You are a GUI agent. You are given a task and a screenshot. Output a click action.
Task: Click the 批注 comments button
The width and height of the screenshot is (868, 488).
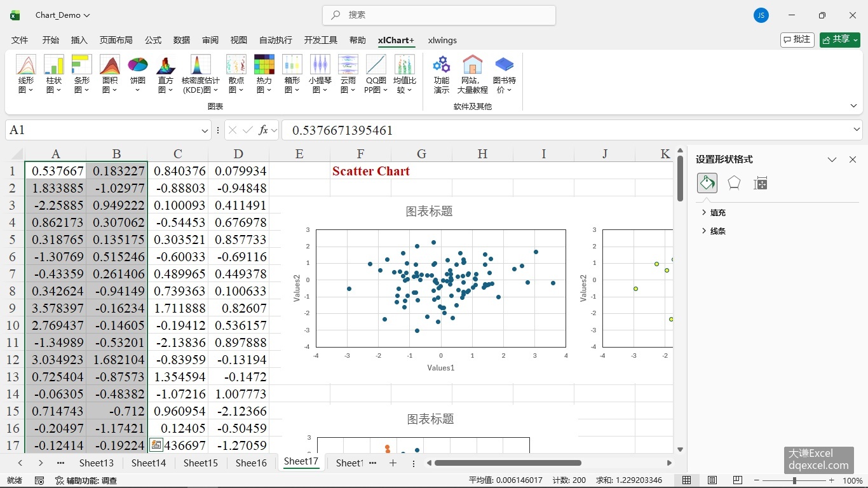(797, 40)
